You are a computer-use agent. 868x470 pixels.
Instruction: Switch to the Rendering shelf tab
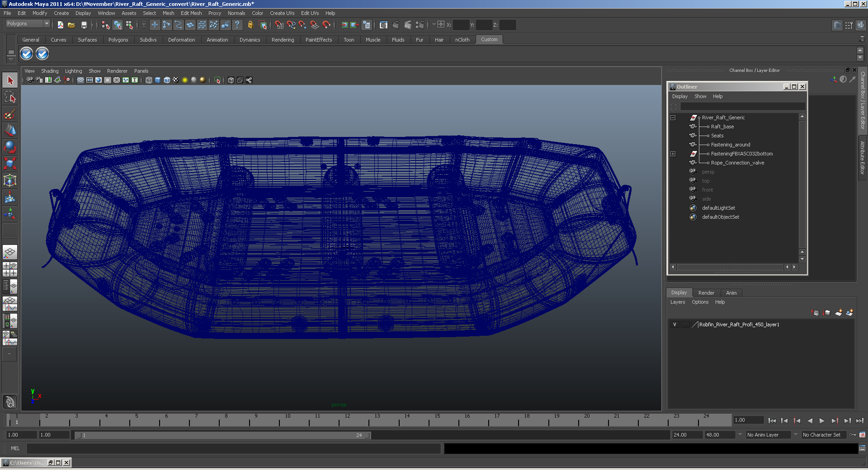pyautogui.click(x=283, y=40)
